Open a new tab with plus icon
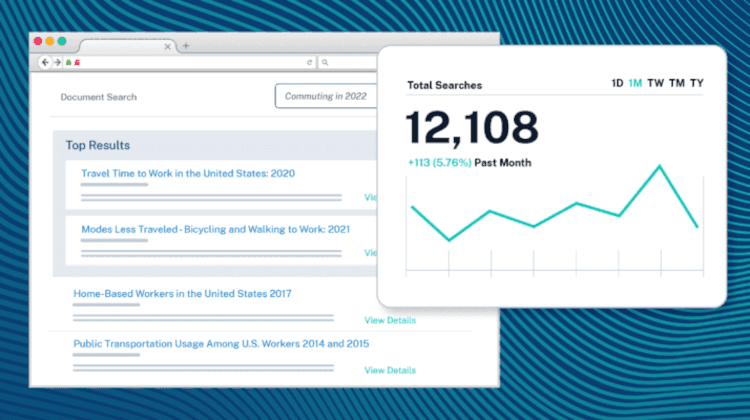 click(x=186, y=45)
